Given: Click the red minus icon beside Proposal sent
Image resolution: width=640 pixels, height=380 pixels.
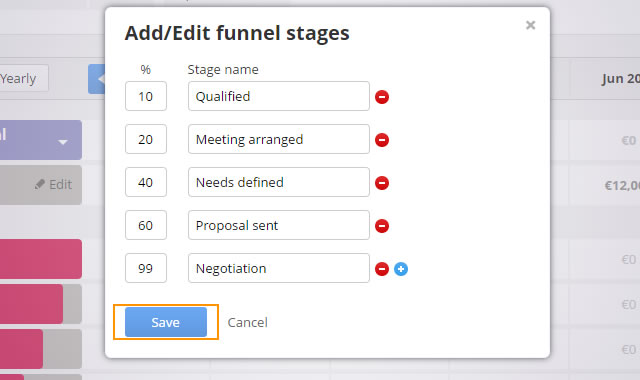Looking at the screenshot, I should [x=382, y=226].
